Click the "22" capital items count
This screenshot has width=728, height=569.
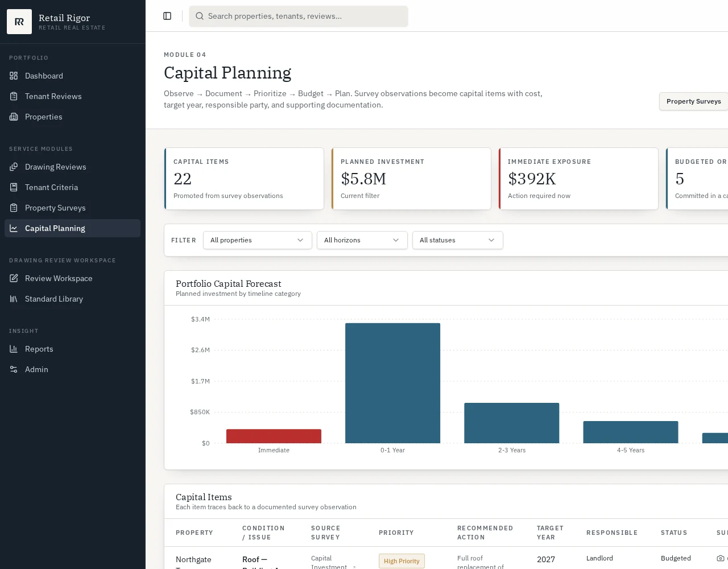[183, 179]
